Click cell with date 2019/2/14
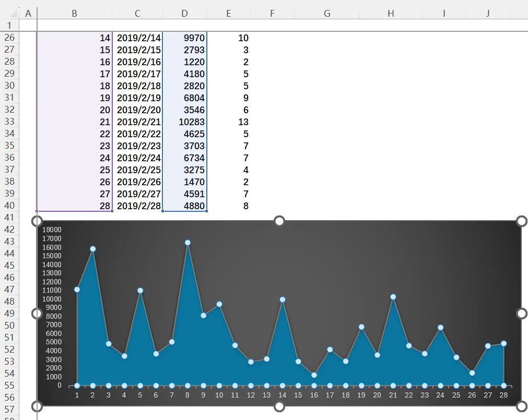The image size is (528, 420). [x=137, y=38]
